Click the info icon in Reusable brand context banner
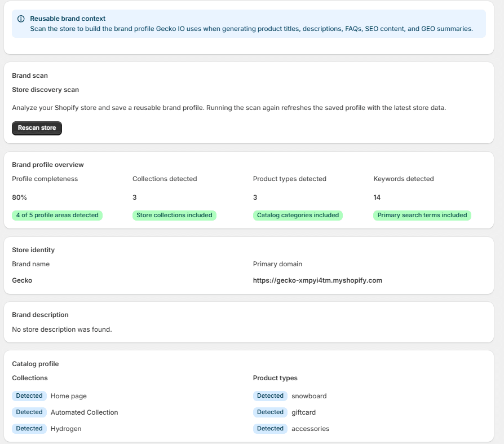Screen dimensions: 504x444 21,19
